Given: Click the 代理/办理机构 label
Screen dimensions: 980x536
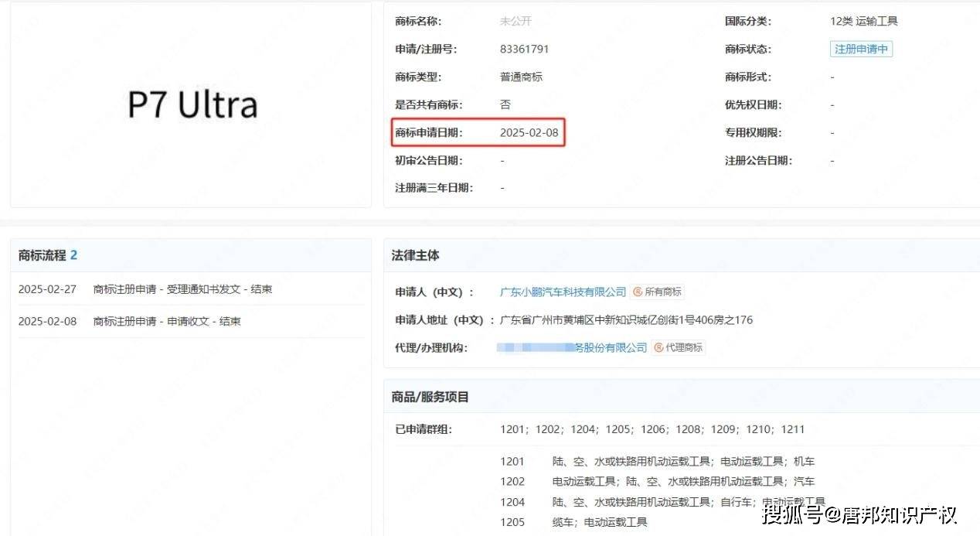Looking at the screenshot, I should pos(431,347).
